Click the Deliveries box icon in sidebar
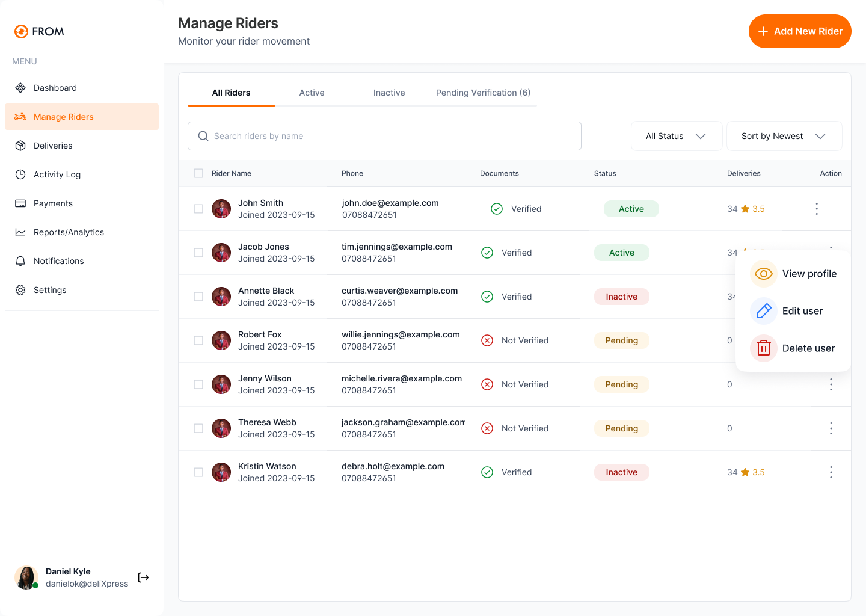The image size is (866, 616). coord(20,146)
